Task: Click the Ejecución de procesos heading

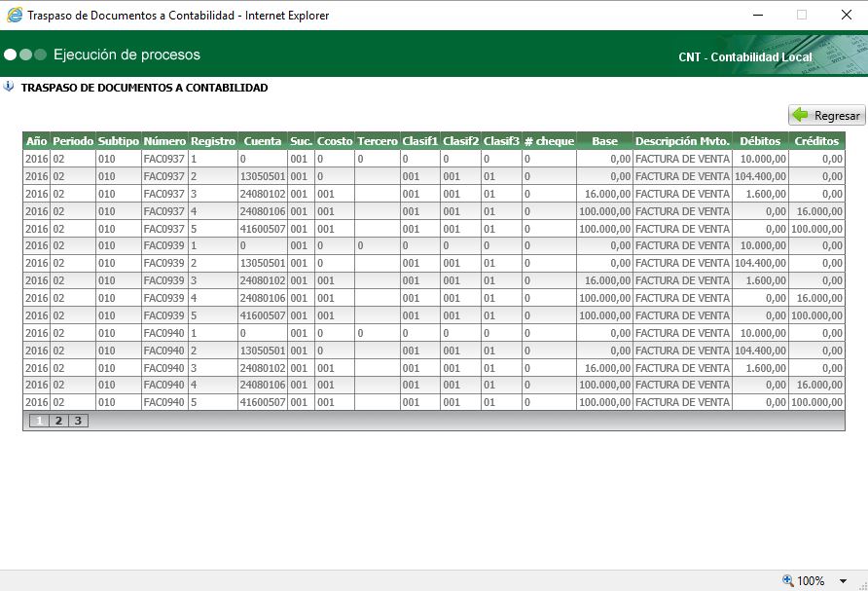Action: [127, 55]
